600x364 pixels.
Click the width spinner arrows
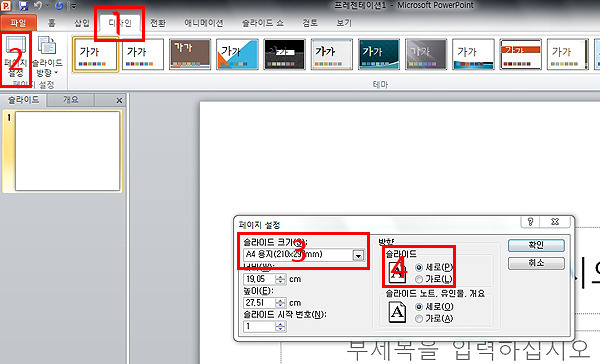(280, 279)
